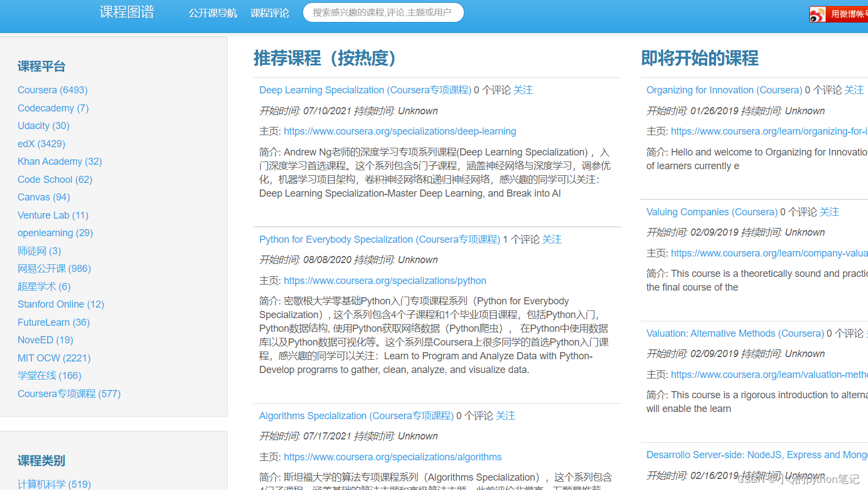Filter by Udacity (30) platform
868x490 pixels.
(43, 126)
